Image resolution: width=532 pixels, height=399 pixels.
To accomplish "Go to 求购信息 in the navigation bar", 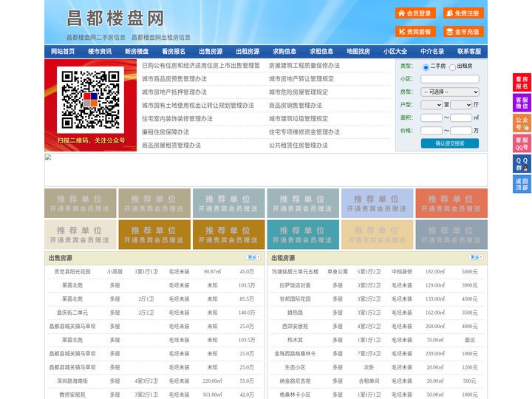I will point(284,52).
